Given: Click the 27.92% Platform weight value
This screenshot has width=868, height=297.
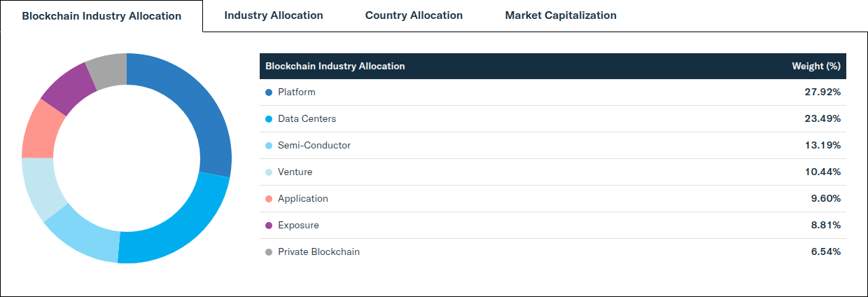Looking at the screenshot, I should pyautogui.click(x=822, y=92).
